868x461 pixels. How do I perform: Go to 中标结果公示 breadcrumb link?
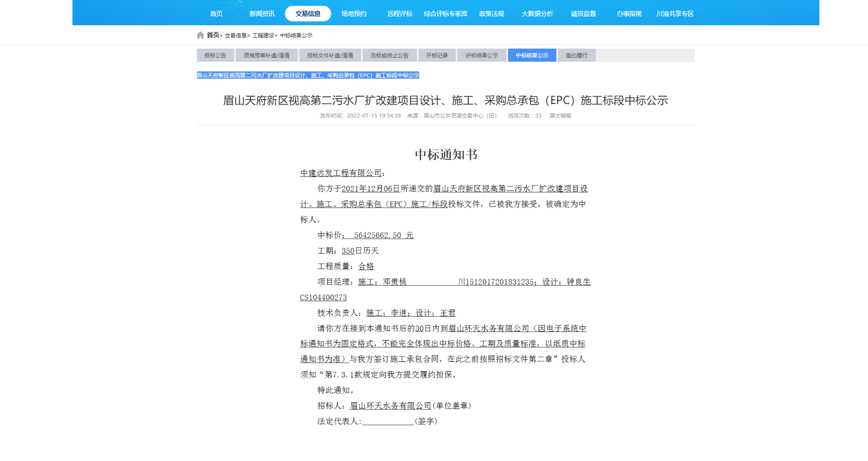click(296, 35)
